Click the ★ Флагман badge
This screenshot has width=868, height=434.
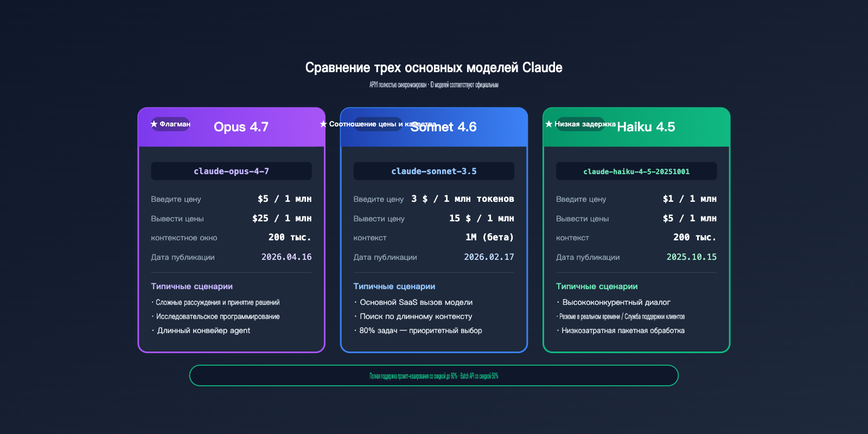tap(170, 124)
